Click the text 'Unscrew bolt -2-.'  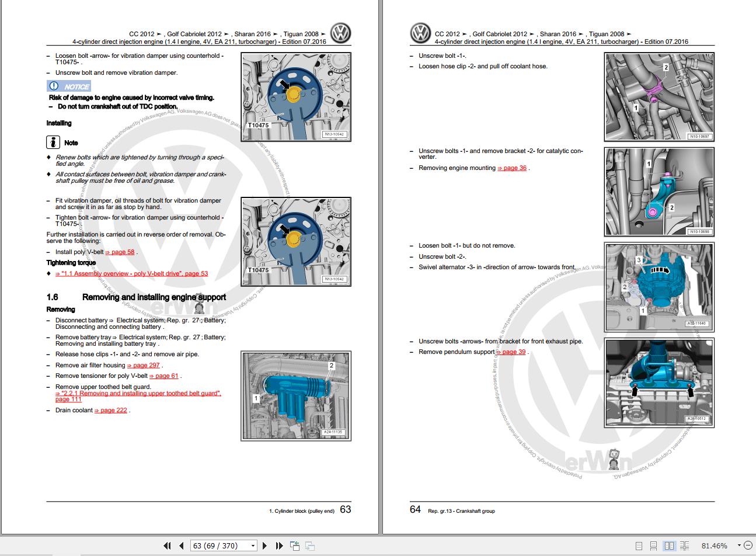tap(443, 256)
